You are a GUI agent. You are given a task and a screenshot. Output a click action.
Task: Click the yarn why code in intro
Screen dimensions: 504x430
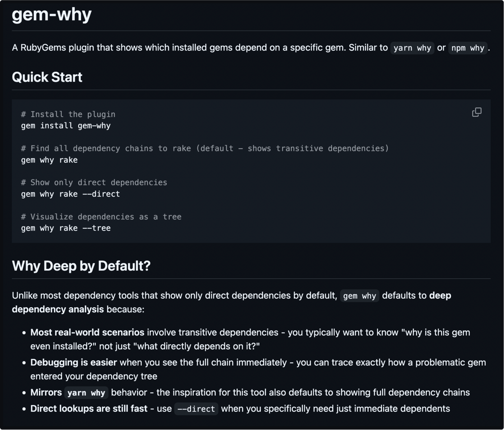(x=412, y=48)
